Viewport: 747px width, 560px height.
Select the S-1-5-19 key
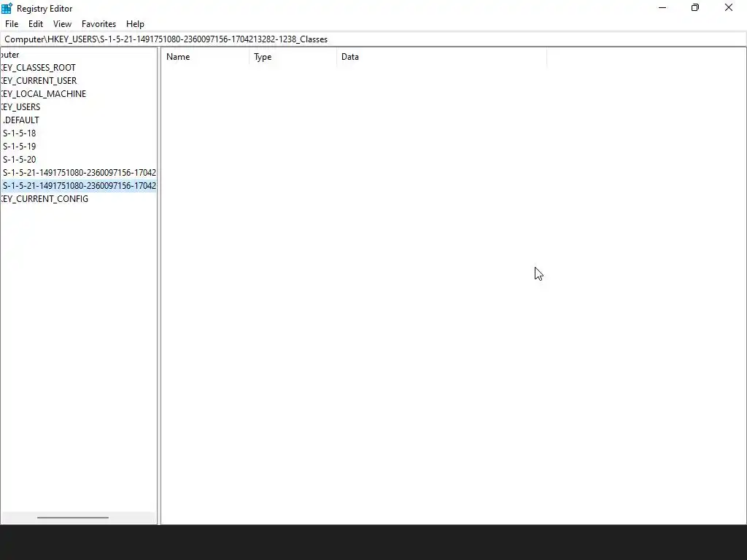19,146
